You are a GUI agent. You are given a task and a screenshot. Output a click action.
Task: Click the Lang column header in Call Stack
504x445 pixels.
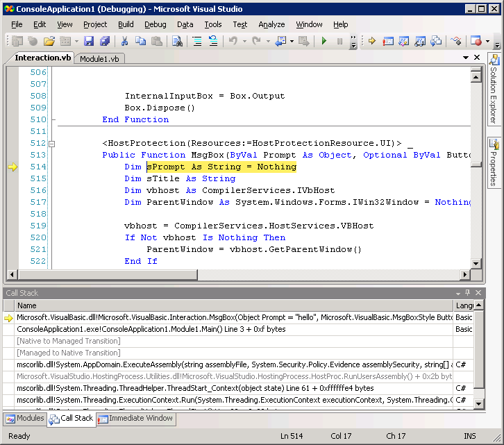(464, 305)
